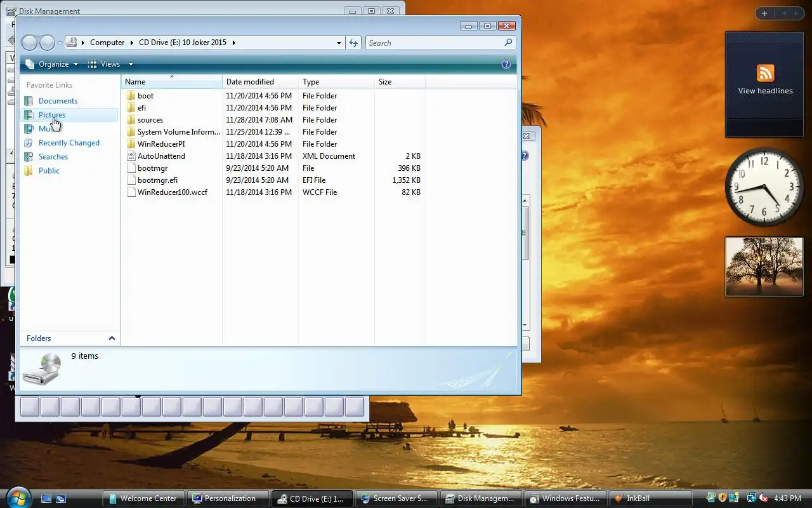Select the WinReducerPI folder icon
Viewport: 812px width, 508px height.
pyautogui.click(x=131, y=144)
